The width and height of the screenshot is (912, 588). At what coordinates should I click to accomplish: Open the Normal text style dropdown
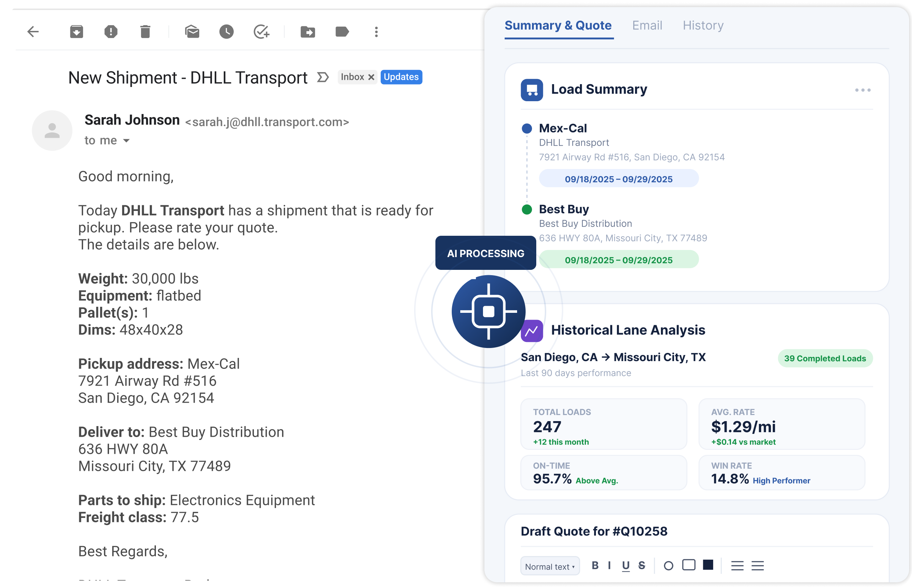click(x=550, y=567)
